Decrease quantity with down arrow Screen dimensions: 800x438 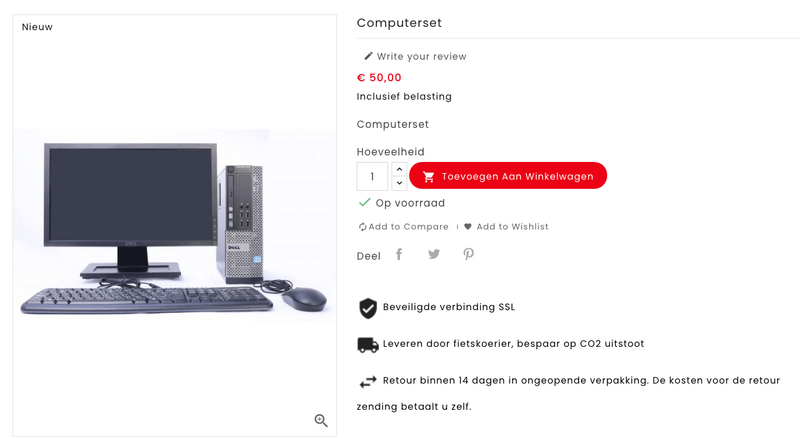(x=399, y=183)
